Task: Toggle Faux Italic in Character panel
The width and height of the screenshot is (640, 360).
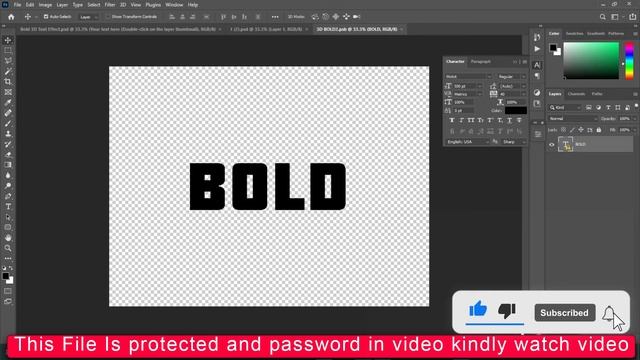Action: [462, 120]
